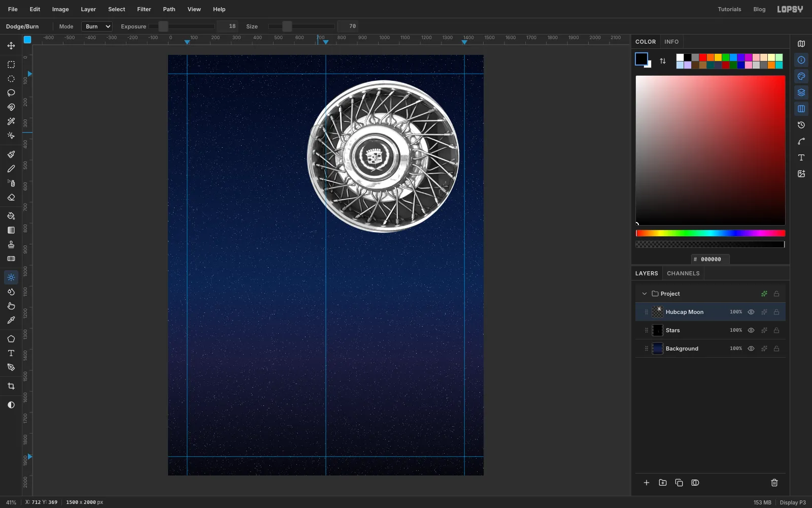This screenshot has width=812, height=508.
Task: Add a new layer with plus icon
Action: point(647,483)
